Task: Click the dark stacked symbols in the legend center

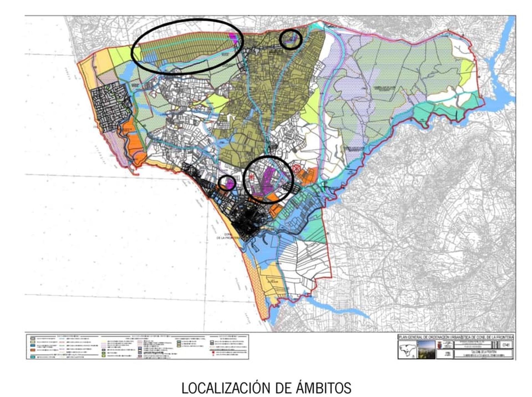Action: (x=140, y=349)
